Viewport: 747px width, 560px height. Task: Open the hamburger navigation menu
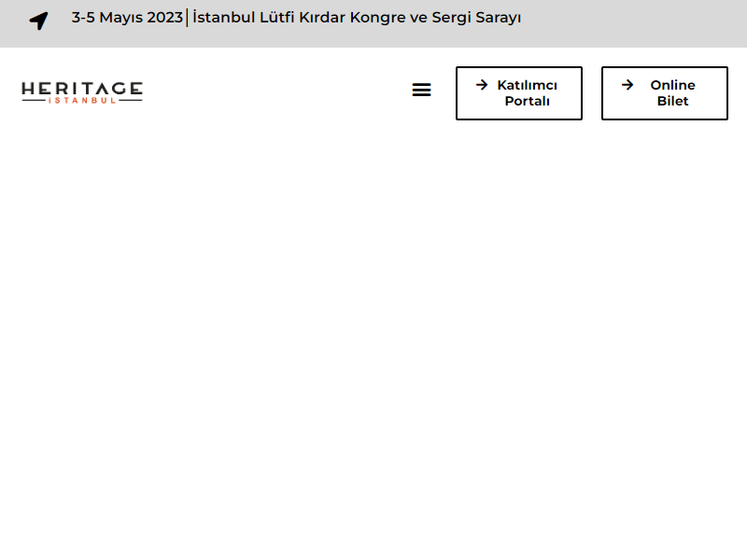(x=422, y=90)
